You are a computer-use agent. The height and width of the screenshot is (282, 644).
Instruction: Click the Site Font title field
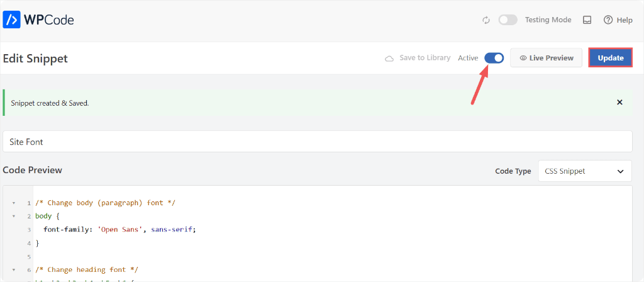[317, 142]
